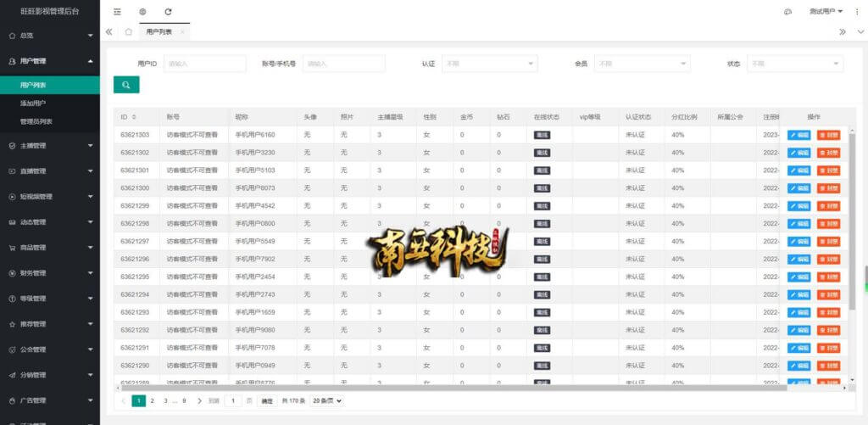Collapse the 用户管理 menu arrow
The height and width of the screenshot is (425, 868).
click(90, 61)
